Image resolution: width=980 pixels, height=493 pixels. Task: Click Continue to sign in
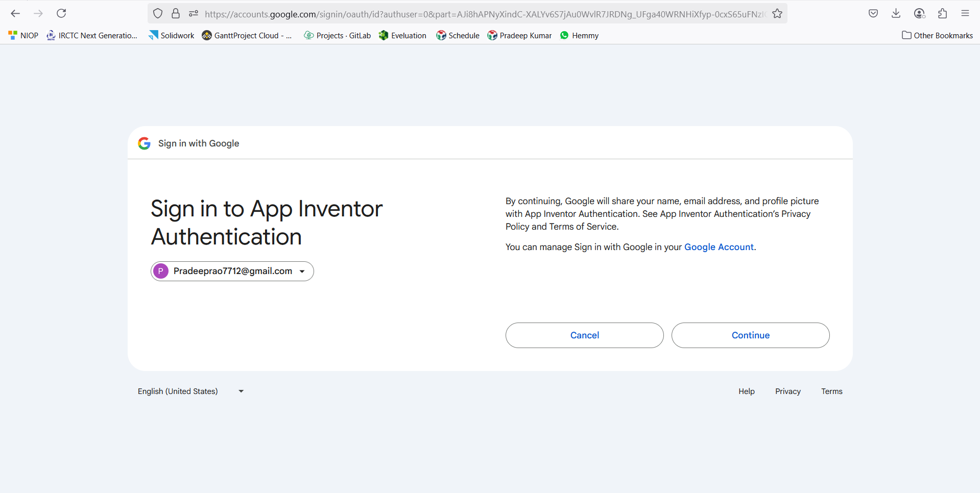751,335
